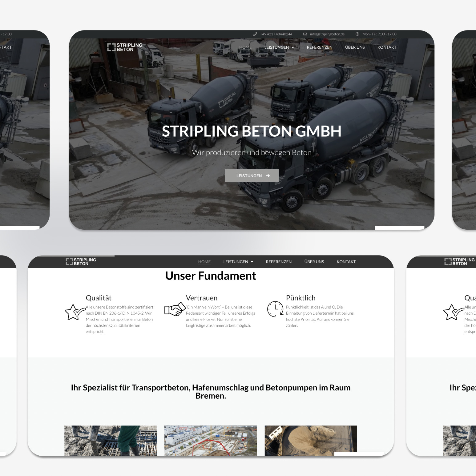476x476 pixels.
Task: Click phone number +49 421 / 48440244
Action: pyautogui.click(x=276, y=34)
